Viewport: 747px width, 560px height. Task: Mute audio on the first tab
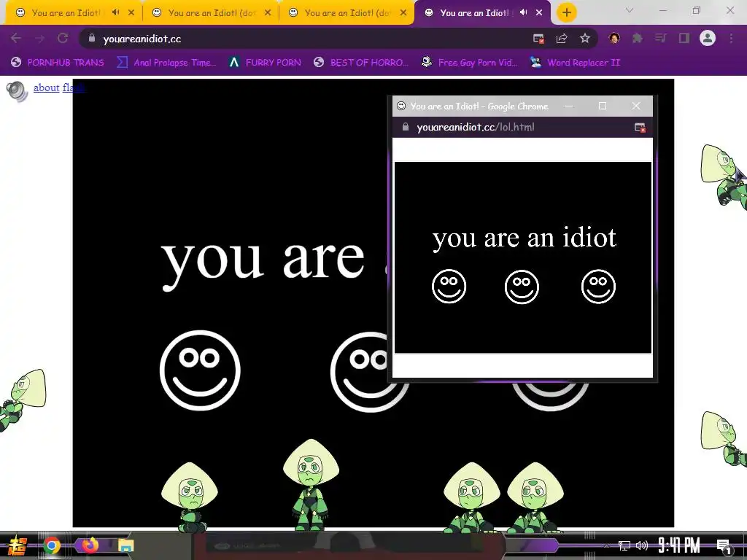(x=116, y=12)
